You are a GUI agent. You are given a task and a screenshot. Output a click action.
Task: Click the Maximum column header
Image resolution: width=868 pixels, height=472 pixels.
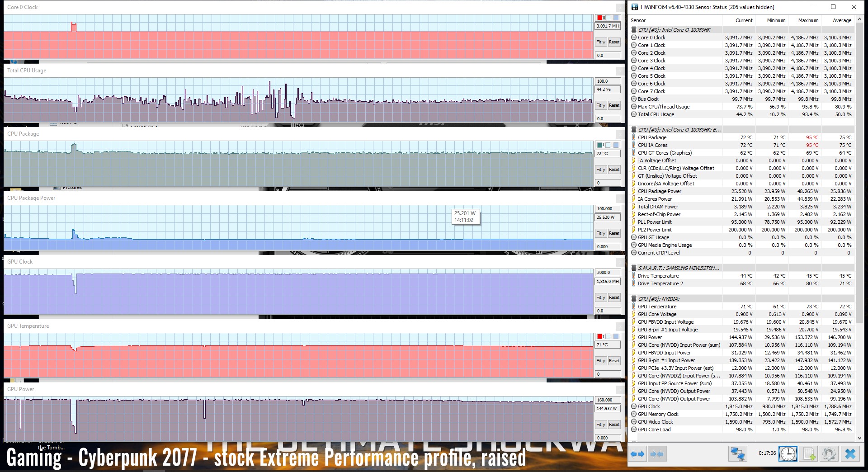click(808, 20)
